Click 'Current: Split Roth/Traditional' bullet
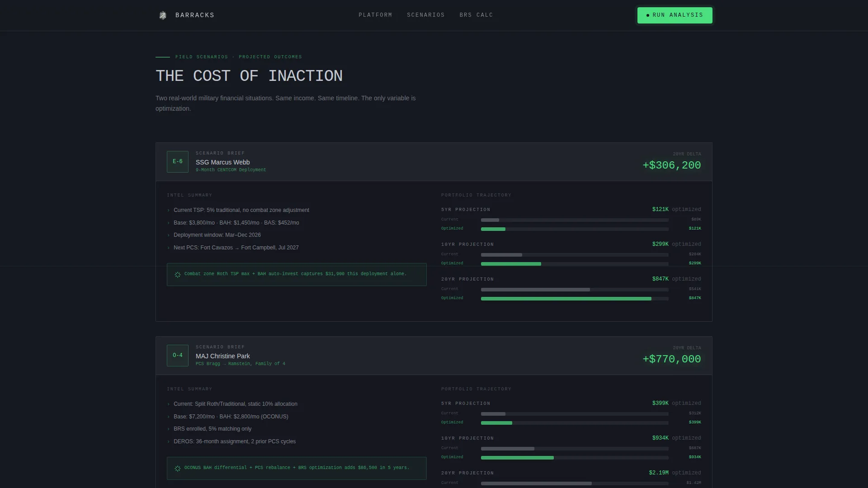The width and height of the screenshot is (868, 488). pos(235,404)
